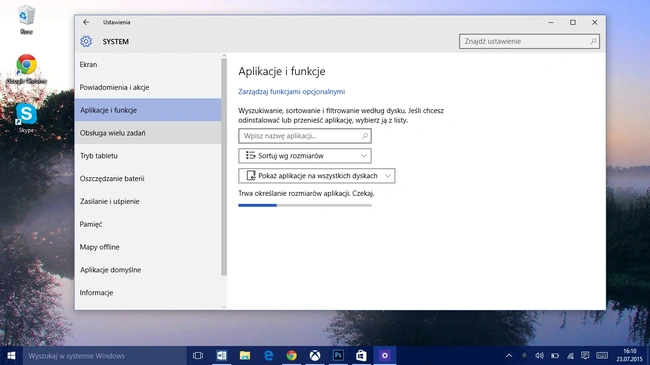Open Photoshop from the taskbar
The image size is (650, 365).
click(338, 356)
